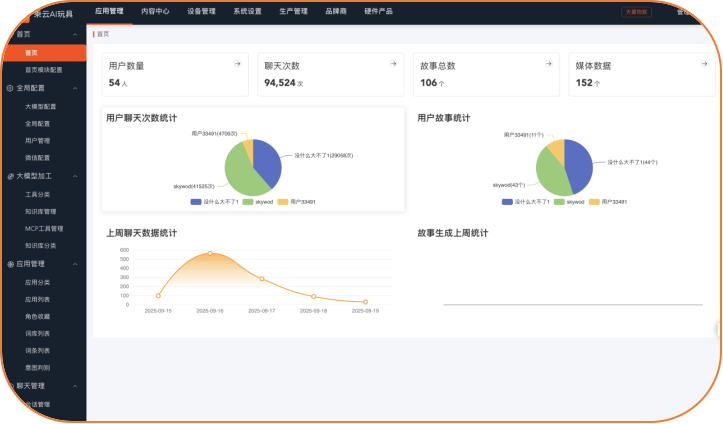Click the arrow icon on 用户数量 card
The width and height of the screenshot is (723, 424).
tap(237, 64)
